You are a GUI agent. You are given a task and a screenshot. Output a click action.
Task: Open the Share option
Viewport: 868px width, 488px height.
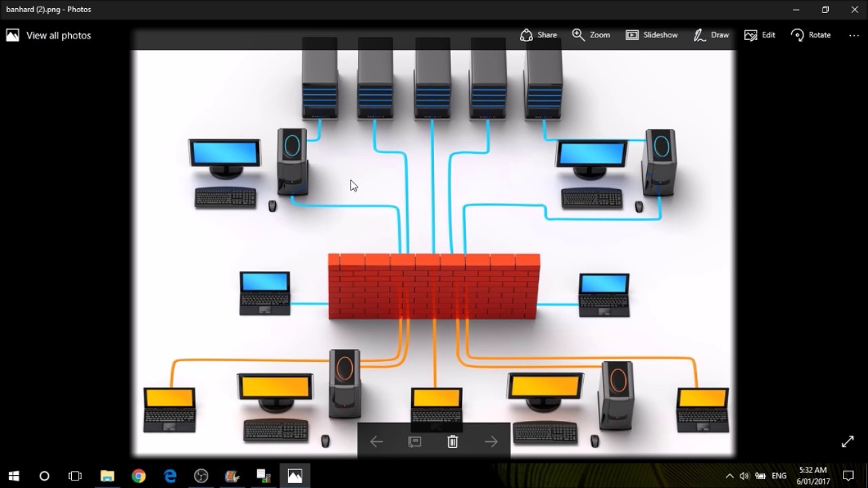pyautogui.click(x=538, y=35)
